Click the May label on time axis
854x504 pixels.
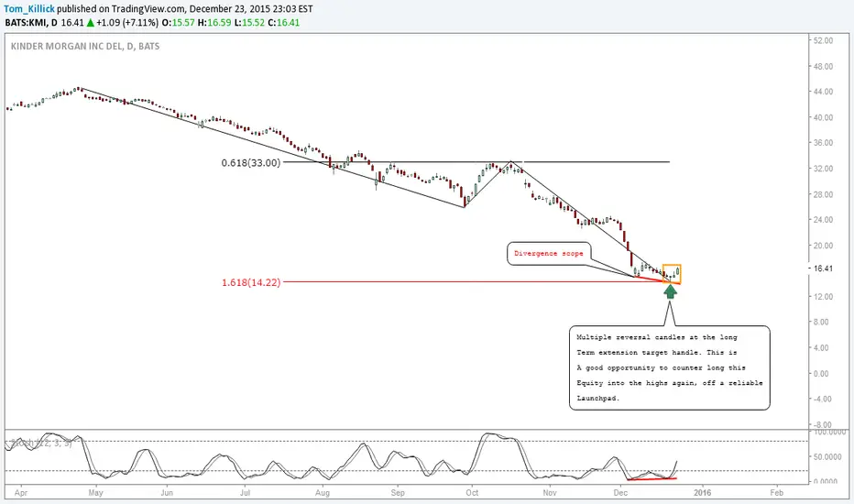pos(95,493)
